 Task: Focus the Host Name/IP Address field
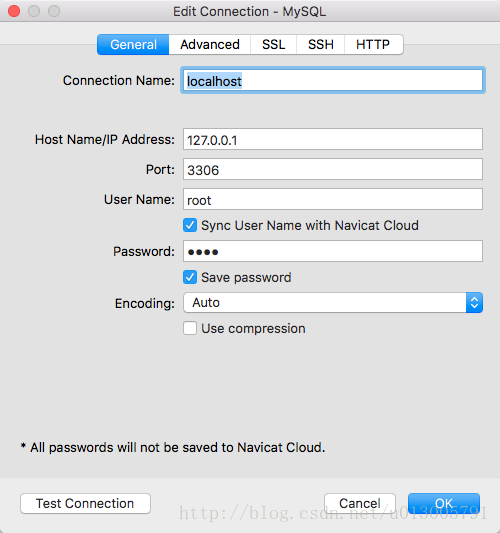(x=333, y=139)
